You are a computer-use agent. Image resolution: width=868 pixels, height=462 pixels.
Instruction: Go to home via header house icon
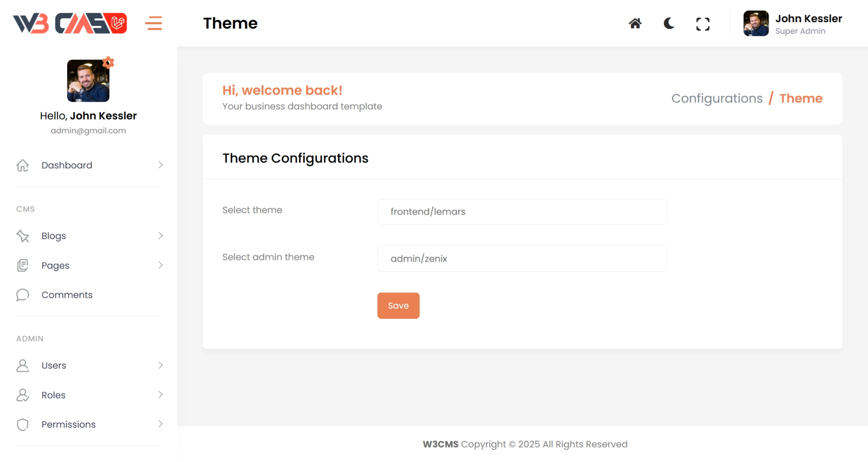point(635,24)
